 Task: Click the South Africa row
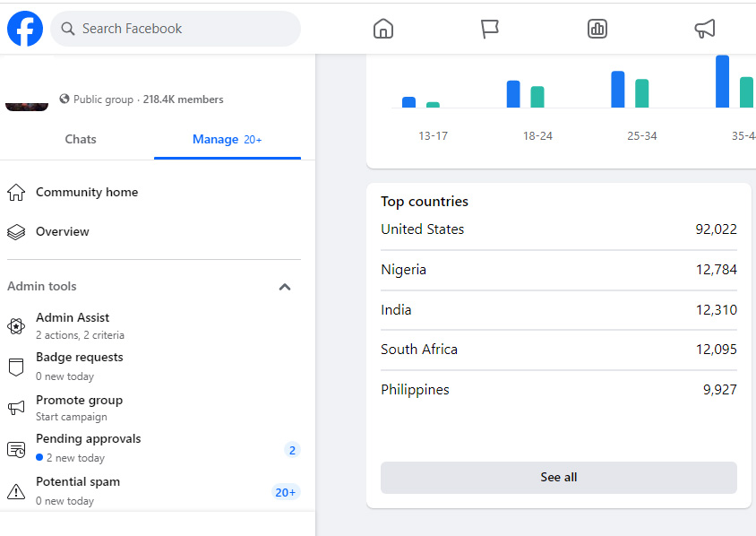(558, 350)
